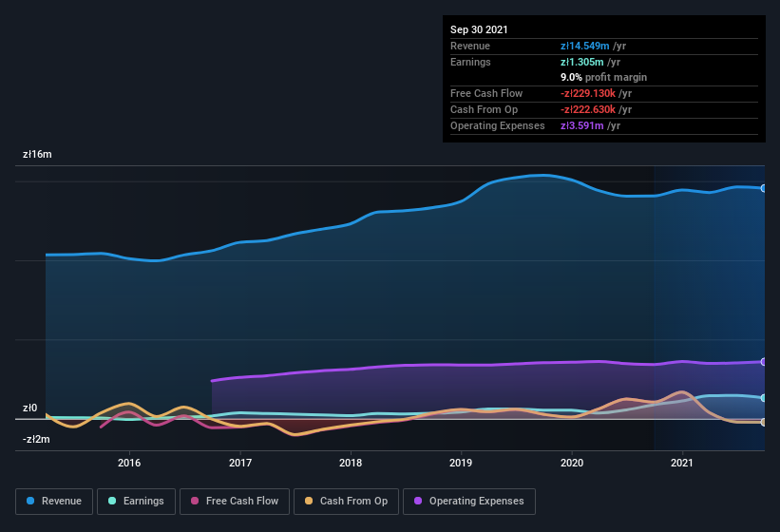Click the Cash From Op endpoint marker
The width and height of the screenshot is (780, 532).
tap(764, 422)
